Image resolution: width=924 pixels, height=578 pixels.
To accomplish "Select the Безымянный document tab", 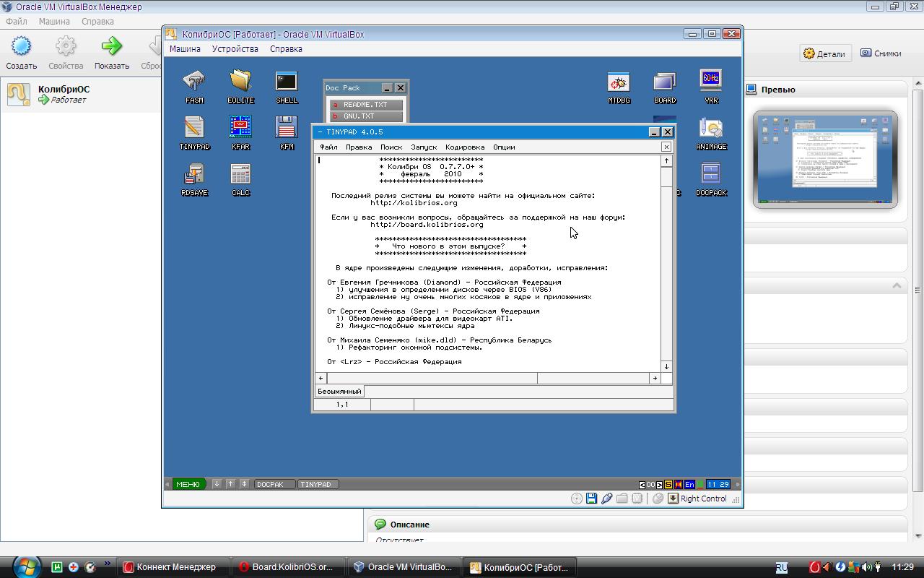I will (339, 392).
